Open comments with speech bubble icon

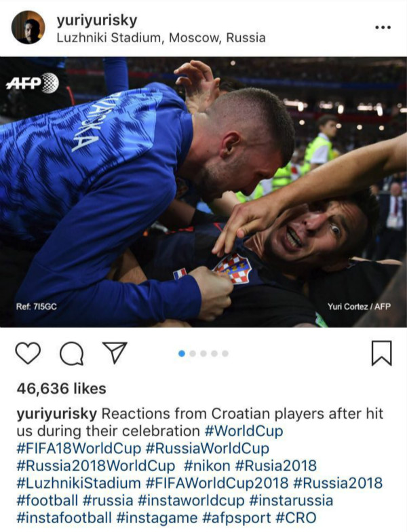(72, 354)
